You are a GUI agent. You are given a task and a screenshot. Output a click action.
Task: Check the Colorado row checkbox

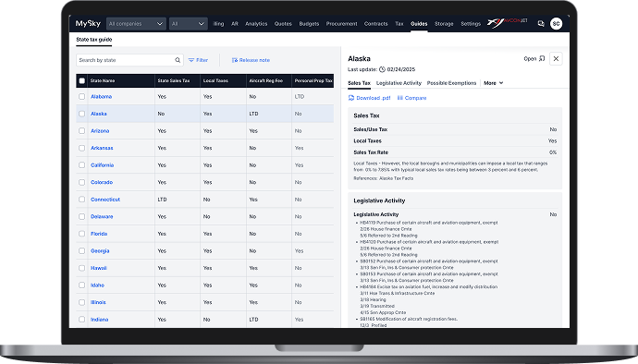tap(81, 182)
